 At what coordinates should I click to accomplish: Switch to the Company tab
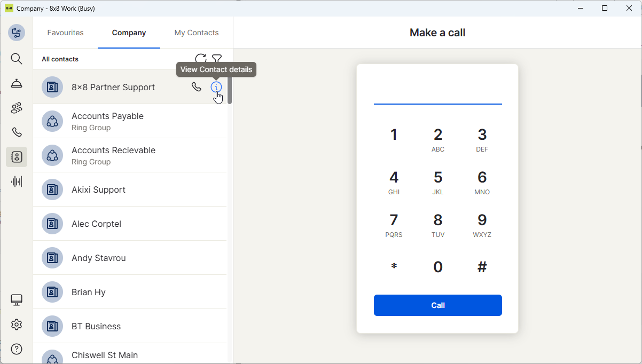(x=129, y=33)
